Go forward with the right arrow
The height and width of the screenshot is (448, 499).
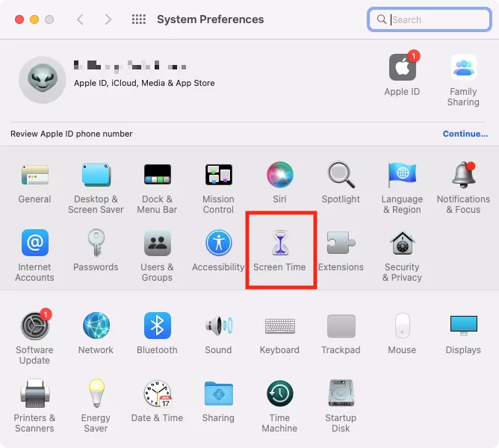[108, 19]
